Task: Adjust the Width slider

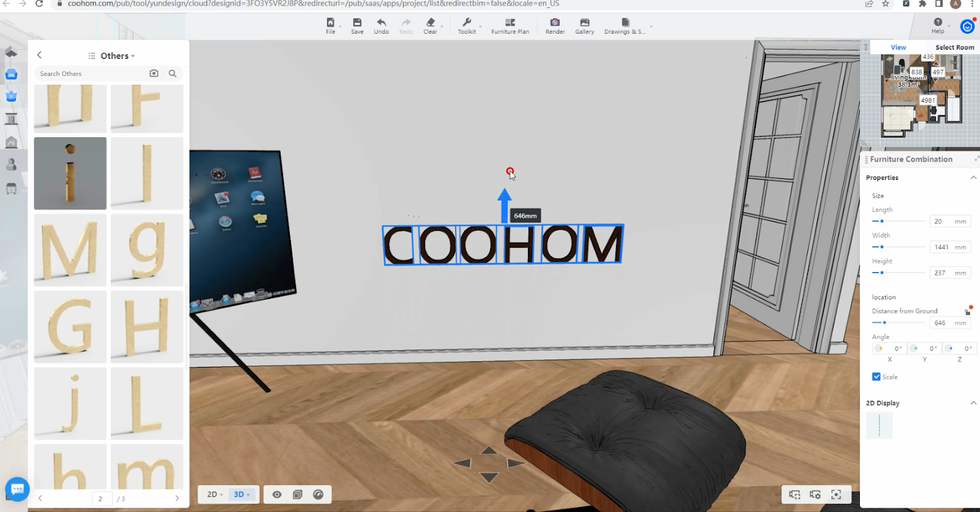Action: coord(899,247)
